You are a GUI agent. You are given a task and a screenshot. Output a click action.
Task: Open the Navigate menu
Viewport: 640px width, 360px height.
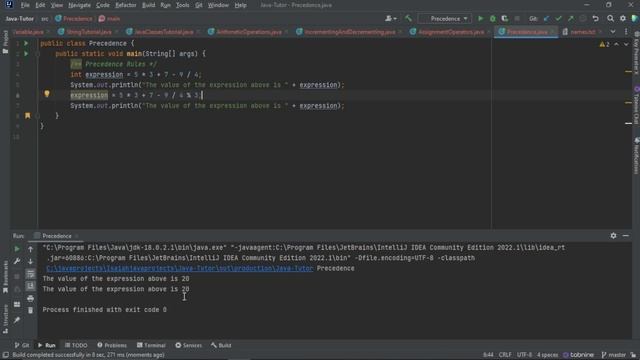(79, 5)
